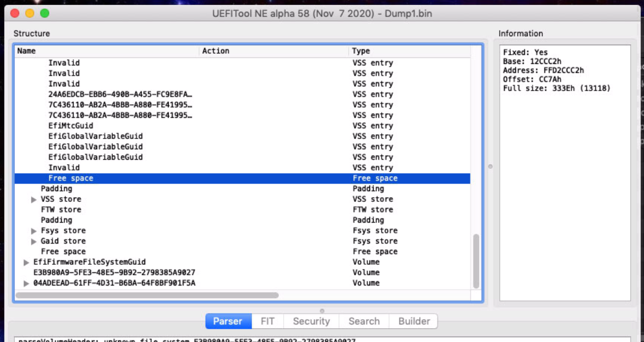Select the E3B980A9-5FE3-48E5 volume row
The image size is (644, 342).
242,273
